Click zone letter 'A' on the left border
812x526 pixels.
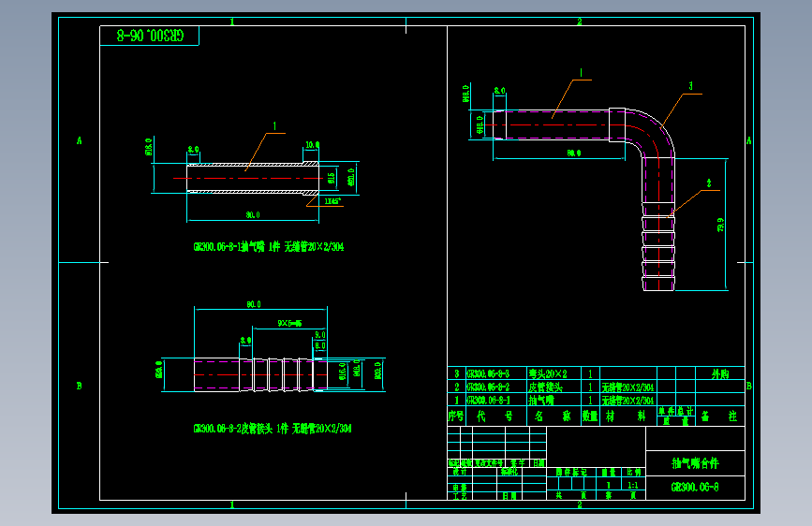pyautogui.click(x=80, y=140)
